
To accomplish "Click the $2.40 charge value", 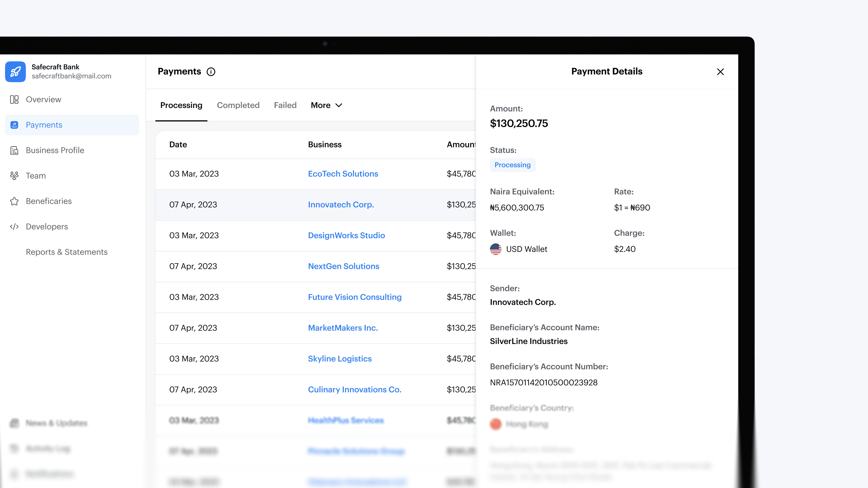I will pyautogui.click(x=625, y=249).
